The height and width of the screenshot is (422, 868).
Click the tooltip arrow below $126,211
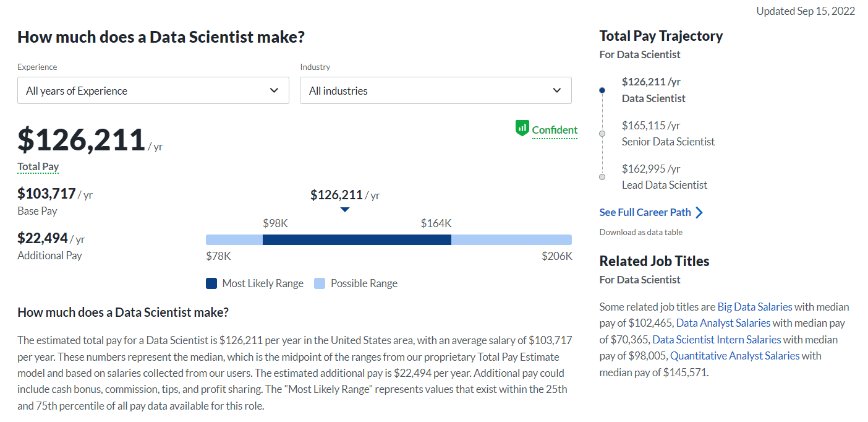344,209
